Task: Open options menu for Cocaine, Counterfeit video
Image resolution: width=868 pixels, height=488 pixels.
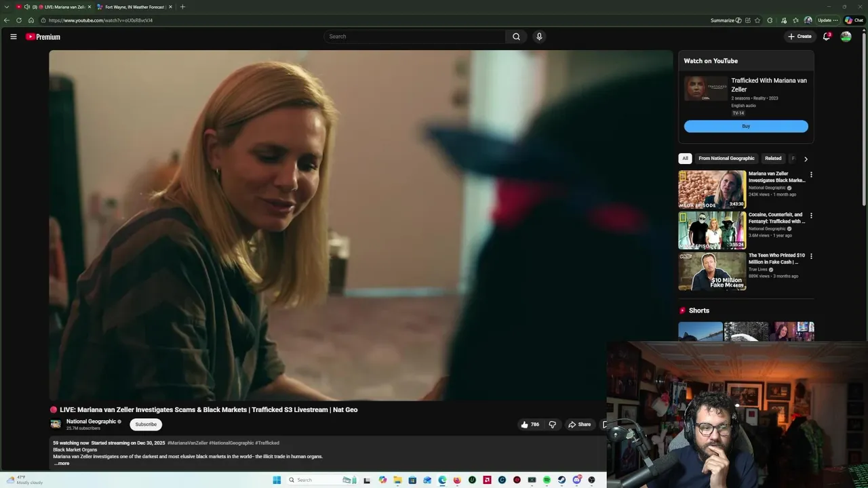Action: pyautogui.click(x=811, y=216)
